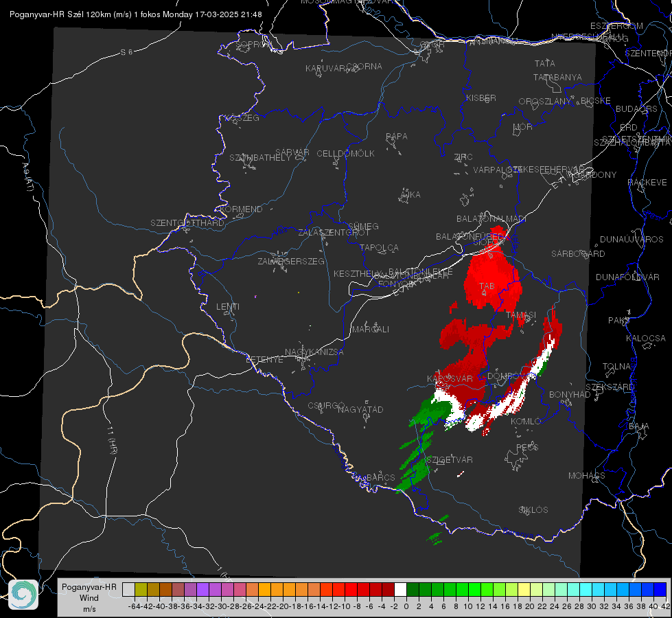Screen dimensions: 672x618
Task: Click the BAJA town label
Action: click(639, 426)
